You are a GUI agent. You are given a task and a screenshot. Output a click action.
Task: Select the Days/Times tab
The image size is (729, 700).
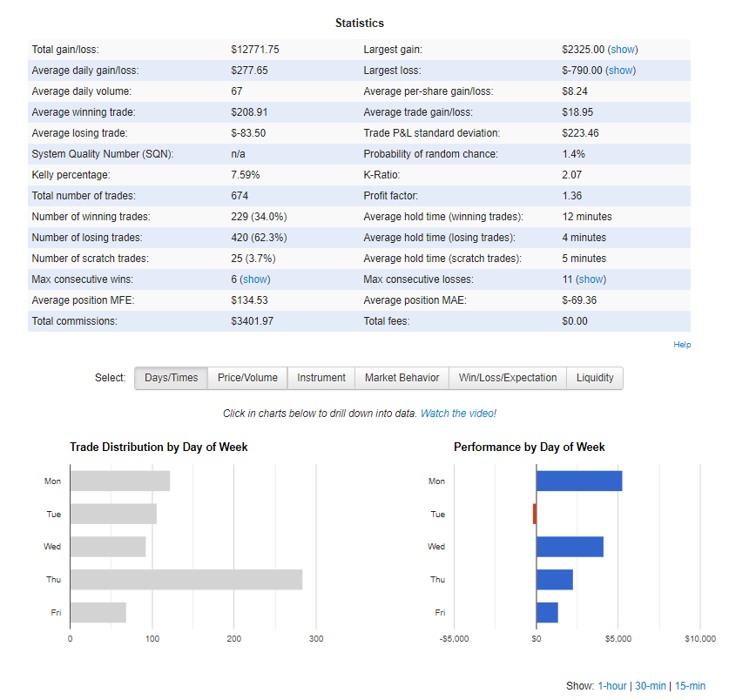[x=171, y=378]
